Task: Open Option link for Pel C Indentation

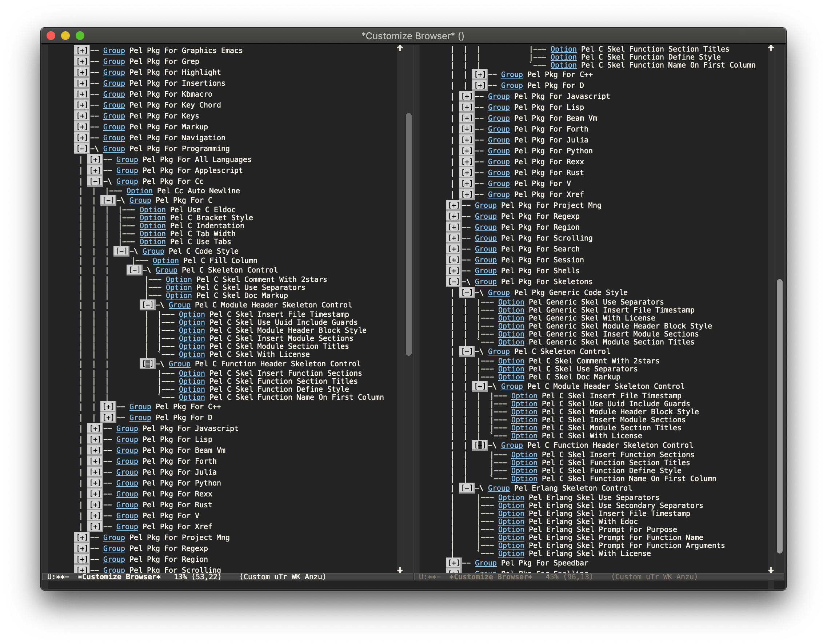Action: (153, 226)
